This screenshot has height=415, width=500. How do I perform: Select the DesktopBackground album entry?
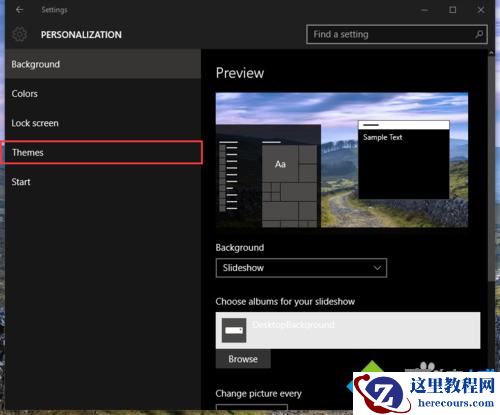pos(348,330)
